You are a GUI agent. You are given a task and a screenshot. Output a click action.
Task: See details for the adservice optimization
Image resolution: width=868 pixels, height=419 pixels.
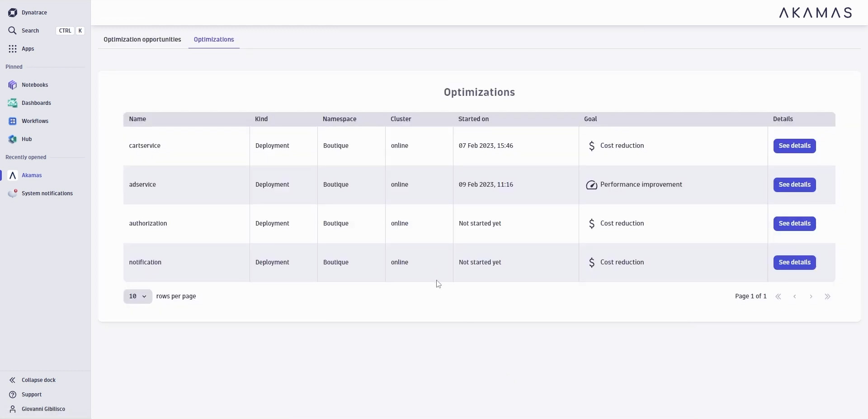(x=794, y=184)
